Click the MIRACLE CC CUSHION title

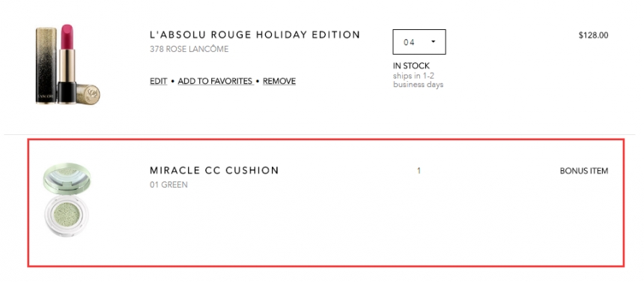pos(214,170)
